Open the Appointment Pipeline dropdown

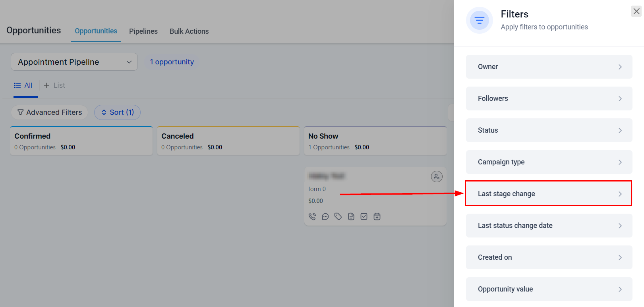pyautogui.click(x=74, y=62)
